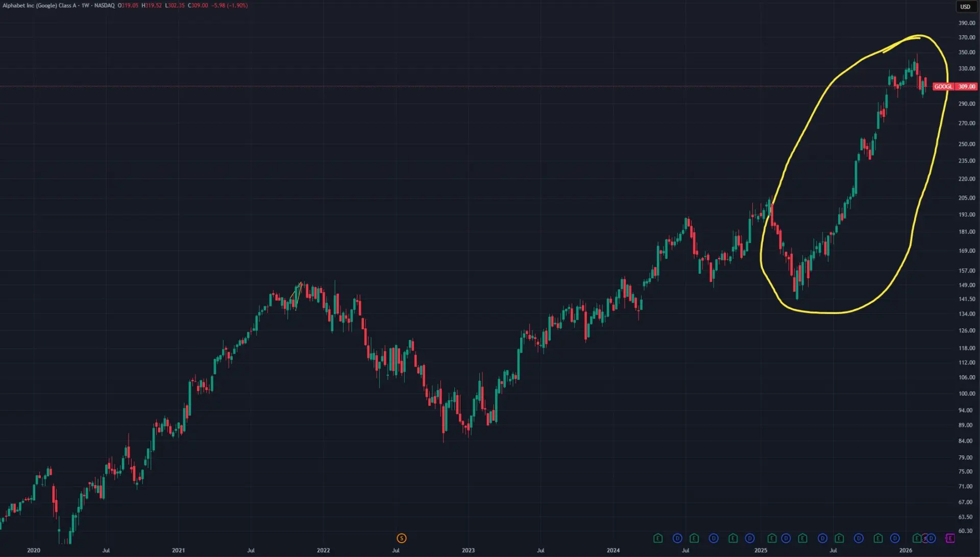The width and height of the screenshot is (980, 557).
Task: Click the 2020 label on the time axis
Action: (x=34, y=550)
